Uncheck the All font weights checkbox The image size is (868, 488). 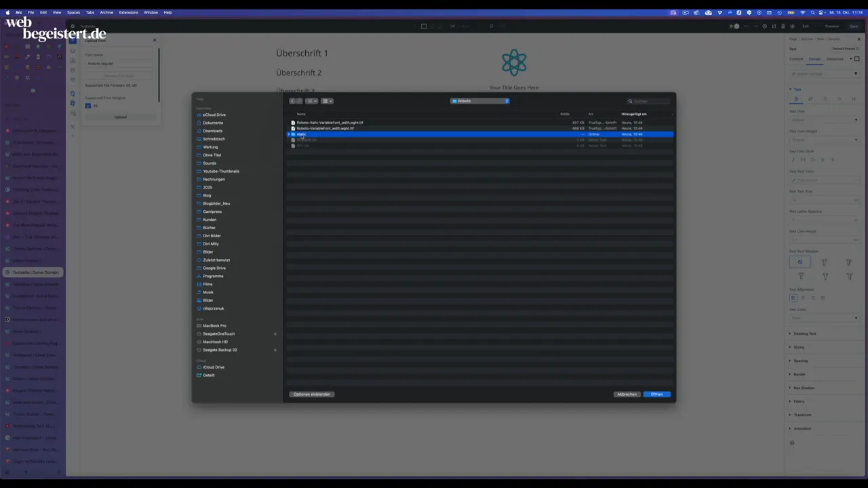point(88,106)
